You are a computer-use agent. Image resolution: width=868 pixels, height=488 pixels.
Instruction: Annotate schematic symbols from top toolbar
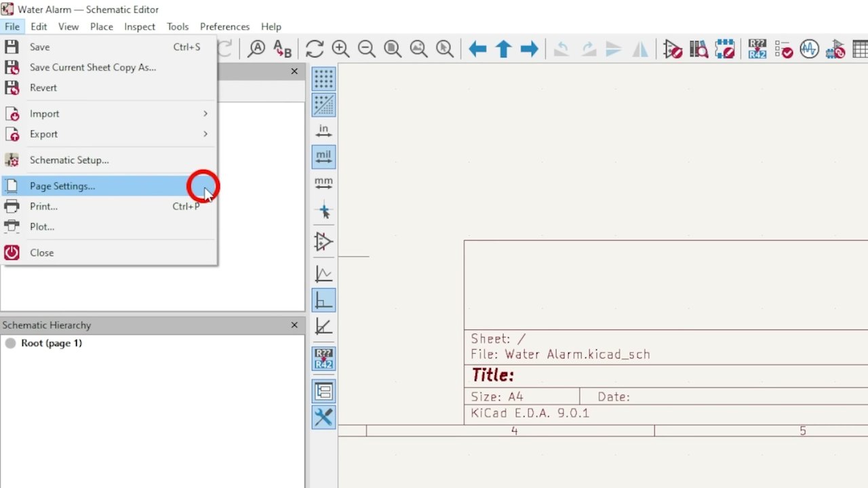tap(757, 49)
